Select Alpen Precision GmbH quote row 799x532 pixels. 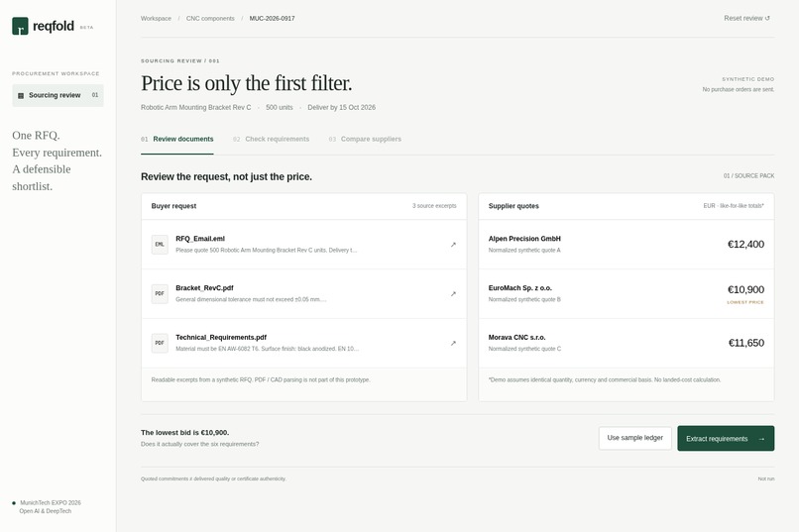(627, 245)
